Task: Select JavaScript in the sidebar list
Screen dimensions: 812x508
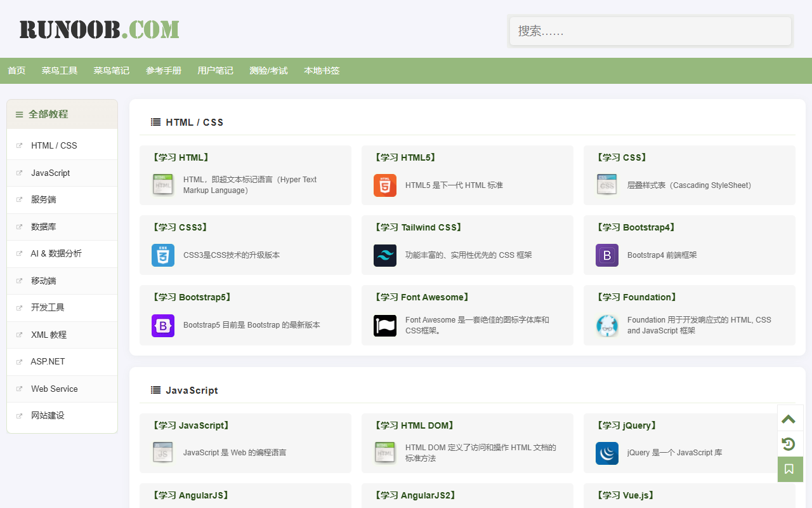Action: pos(50,173)
